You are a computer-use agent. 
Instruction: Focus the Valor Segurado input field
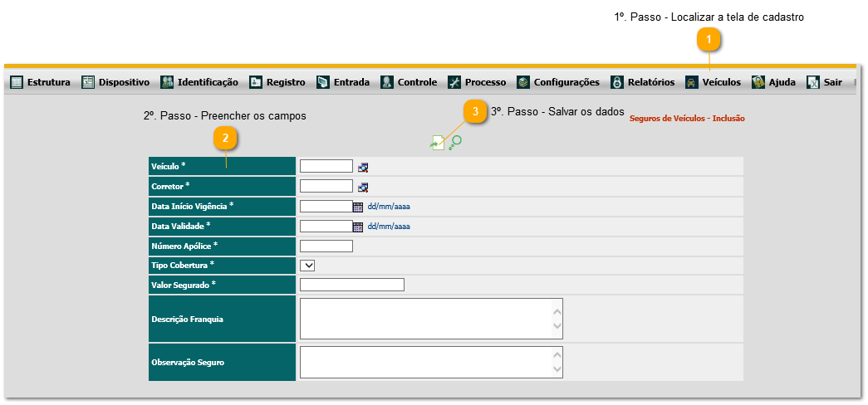(x=352, y=285)
